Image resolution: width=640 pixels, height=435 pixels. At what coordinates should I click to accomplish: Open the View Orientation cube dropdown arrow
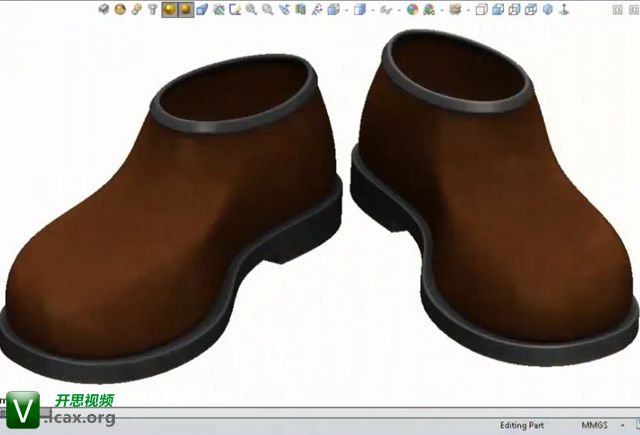371,9
